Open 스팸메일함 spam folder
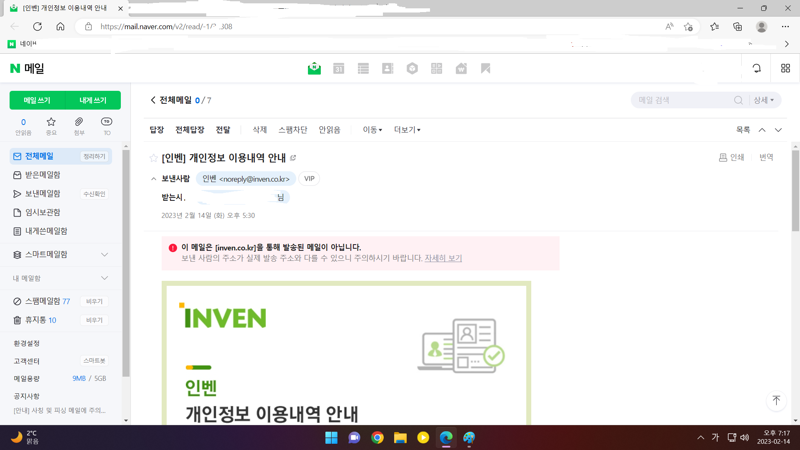The height and width of the screenshot is (450, 800). [x=43, y=302]
